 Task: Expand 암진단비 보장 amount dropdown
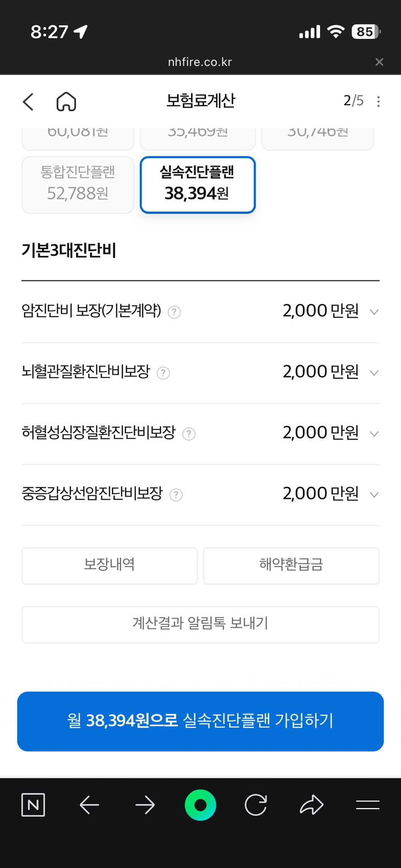(x=374, y=312)
